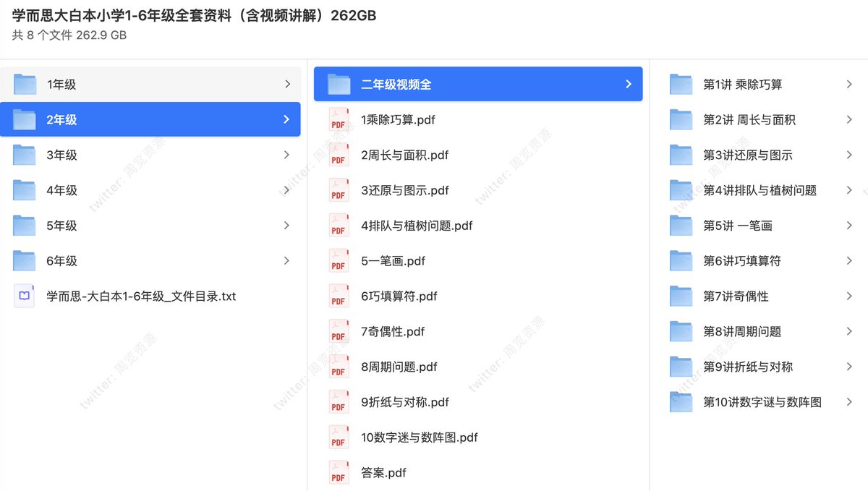Select file name 1乘除巧算.pdf

pos(398,120)
